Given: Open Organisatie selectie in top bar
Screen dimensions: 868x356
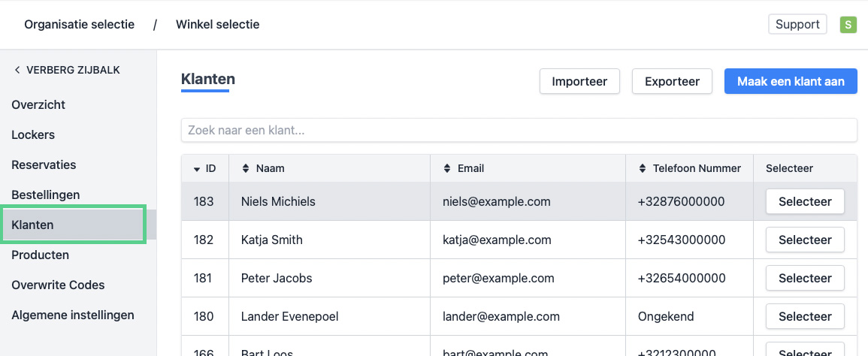Looking at the screenshot, I should tap(79, 25).
